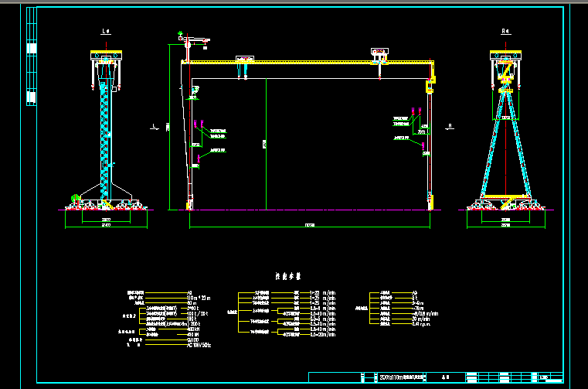
Task: Select the QU100 rail type value
Action: pyautogui.click(x=192, y=340)
